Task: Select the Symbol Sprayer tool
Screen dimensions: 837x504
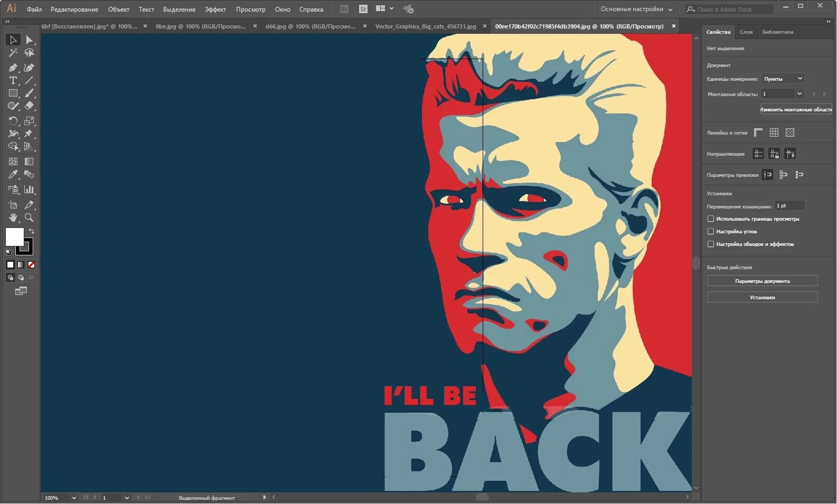Action: click(13, 189)
